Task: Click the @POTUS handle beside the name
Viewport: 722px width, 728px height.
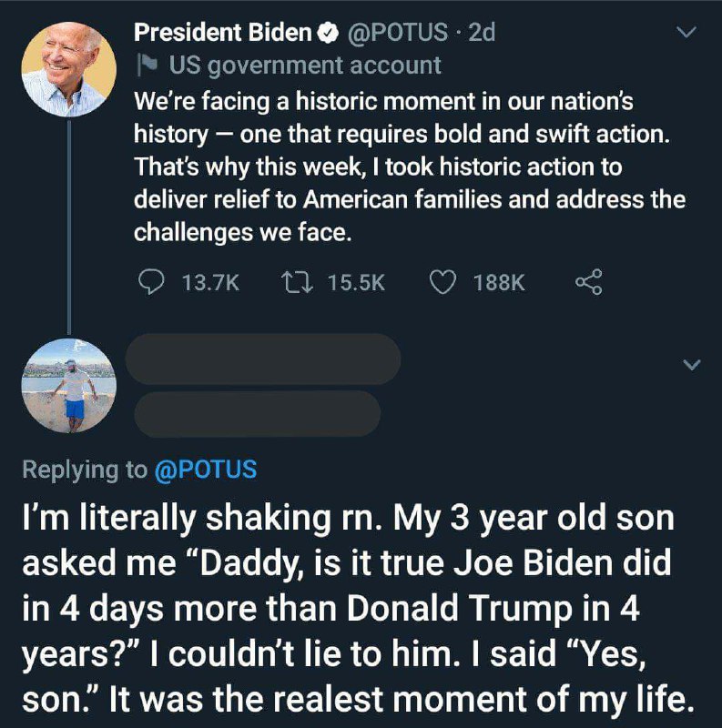Action: coord(393,34)
